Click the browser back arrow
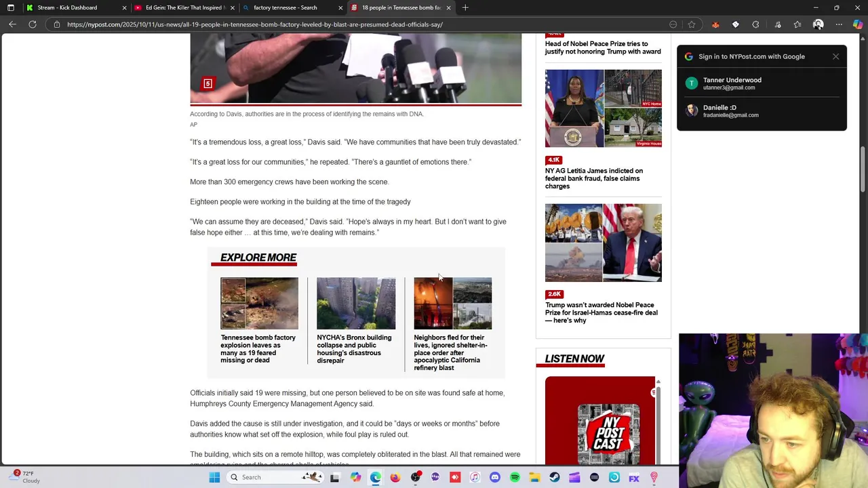The height and width of the screenshot is (488, 868). (x=12, y=24)
